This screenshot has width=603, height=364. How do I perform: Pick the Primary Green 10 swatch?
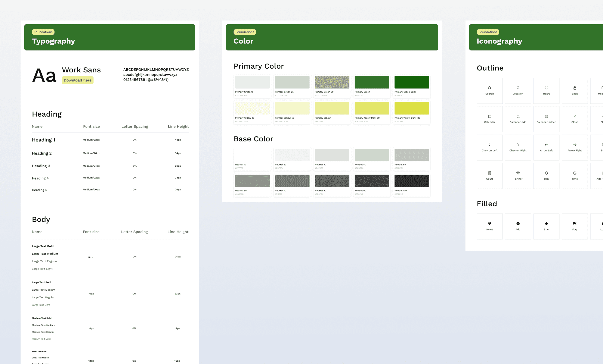tap(252, 82)
